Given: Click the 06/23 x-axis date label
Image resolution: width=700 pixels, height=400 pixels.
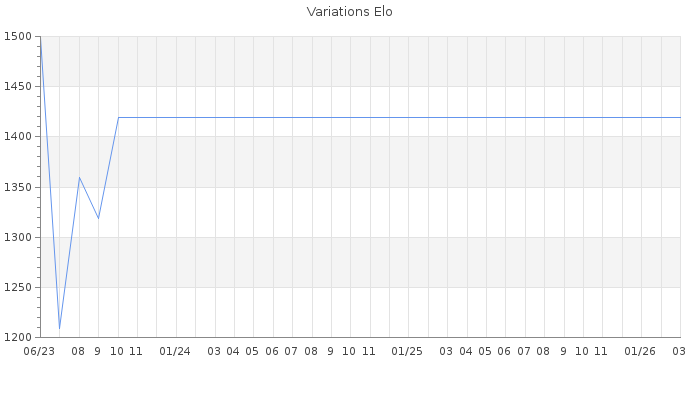Looking at the screenshot, I should (39, 351).
